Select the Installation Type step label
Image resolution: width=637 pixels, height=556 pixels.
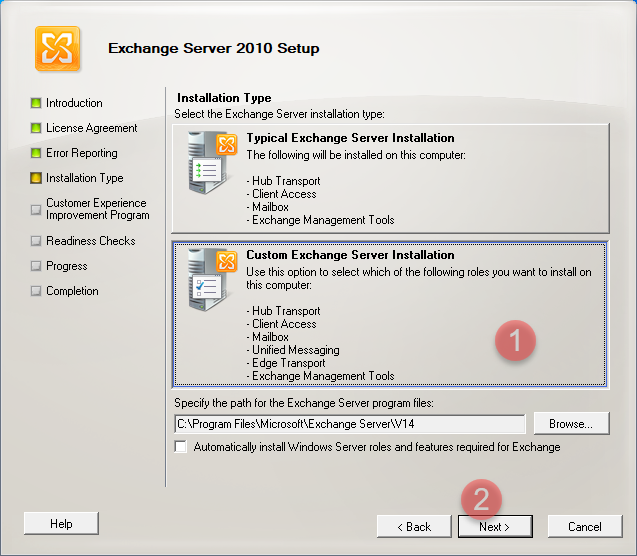(x=84, y=178)
